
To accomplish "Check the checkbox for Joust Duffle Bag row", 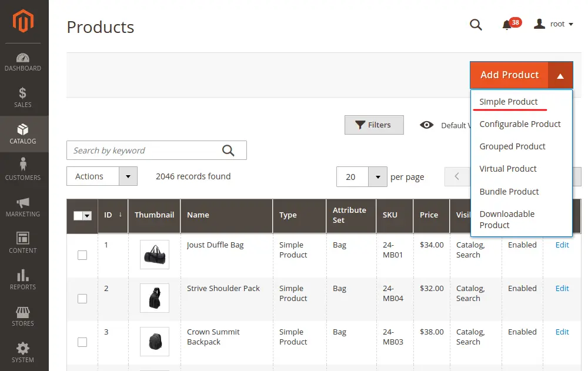I will (82, 255).
